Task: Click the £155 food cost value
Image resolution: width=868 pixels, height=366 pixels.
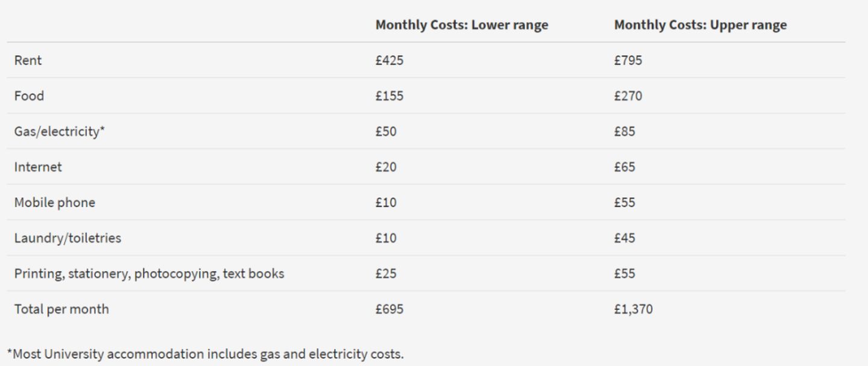Action: tap(389, 96)
